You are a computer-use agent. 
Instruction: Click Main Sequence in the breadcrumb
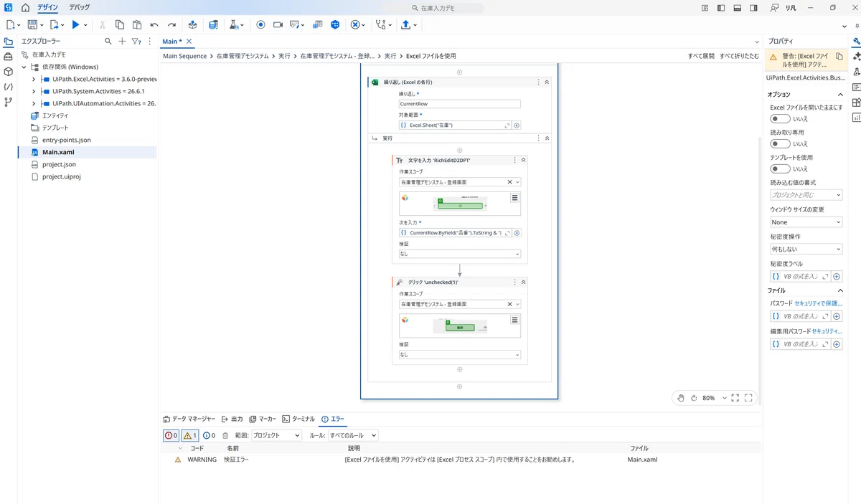click(x=184, y=56)
